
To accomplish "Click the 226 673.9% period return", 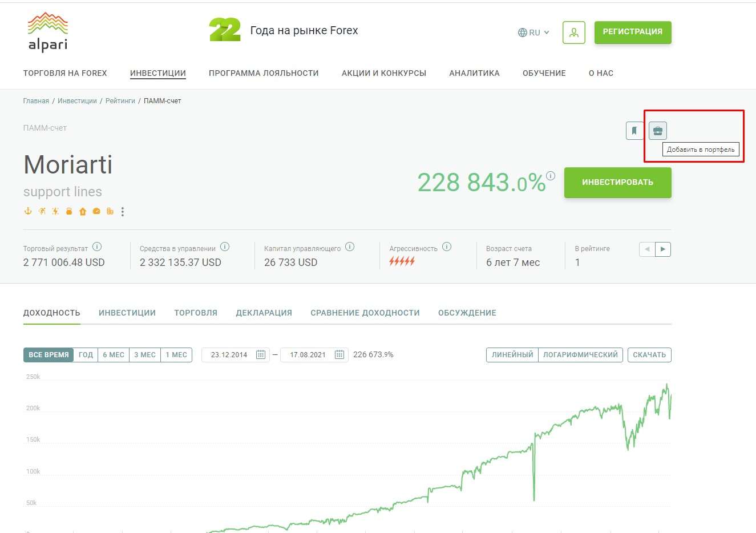I will 373,354.
